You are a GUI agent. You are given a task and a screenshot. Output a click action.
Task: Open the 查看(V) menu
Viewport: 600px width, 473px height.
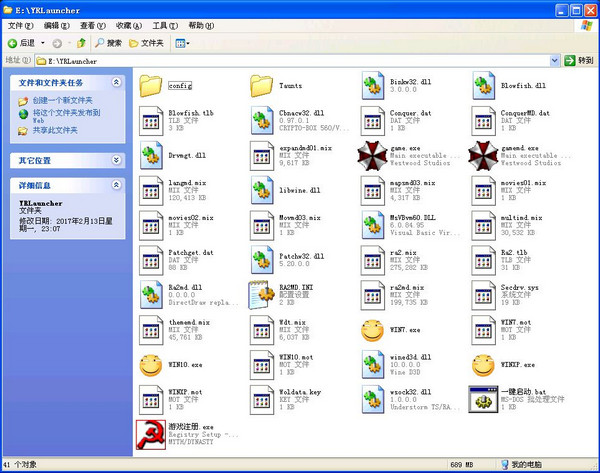click(93, 26)
